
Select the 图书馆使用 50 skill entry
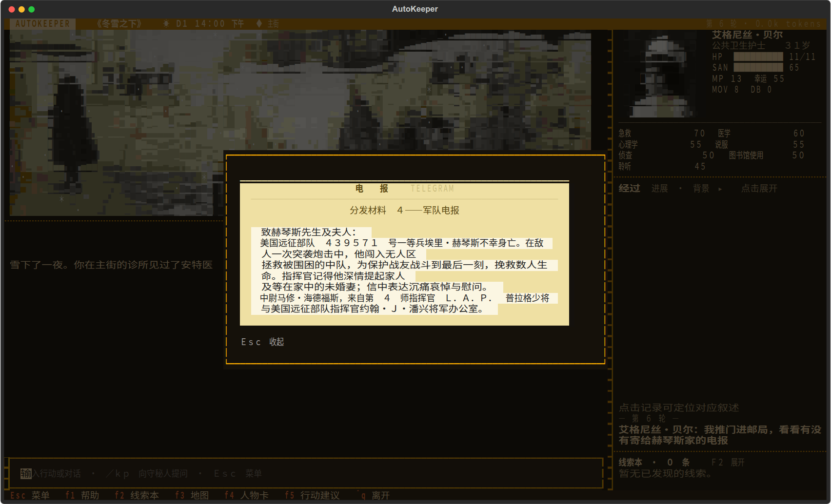767,155
